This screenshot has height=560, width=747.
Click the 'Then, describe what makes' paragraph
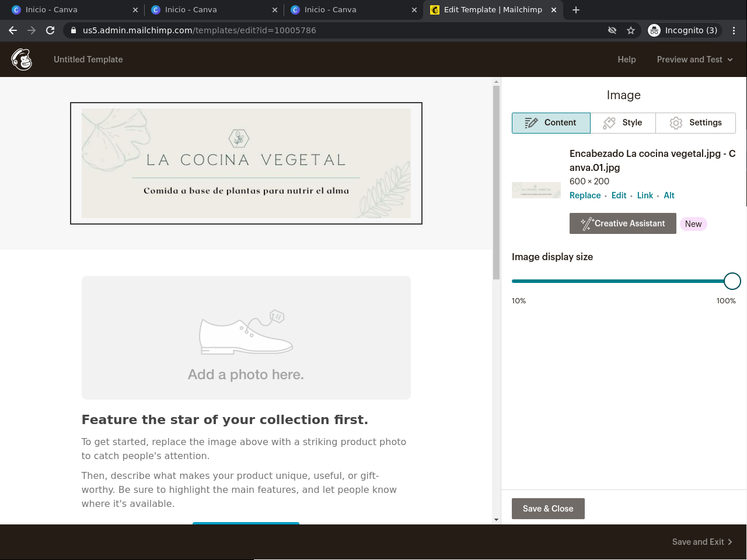point(239,490)
